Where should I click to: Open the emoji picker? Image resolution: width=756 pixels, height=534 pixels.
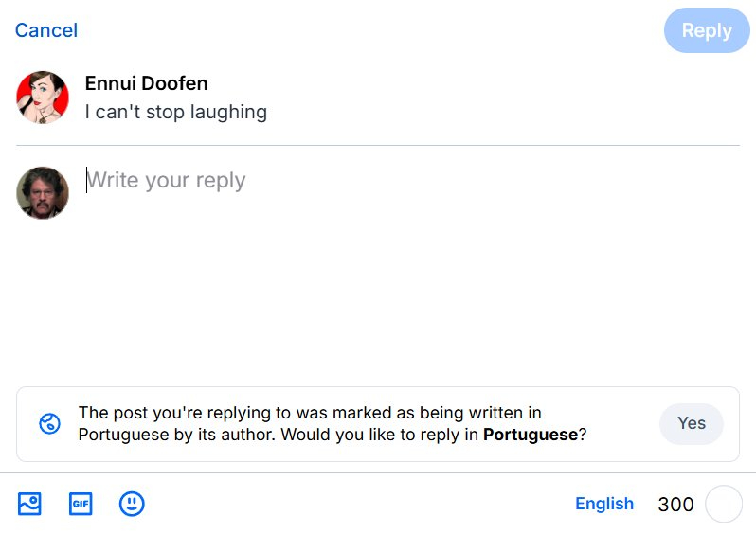(x=132, y=504)
